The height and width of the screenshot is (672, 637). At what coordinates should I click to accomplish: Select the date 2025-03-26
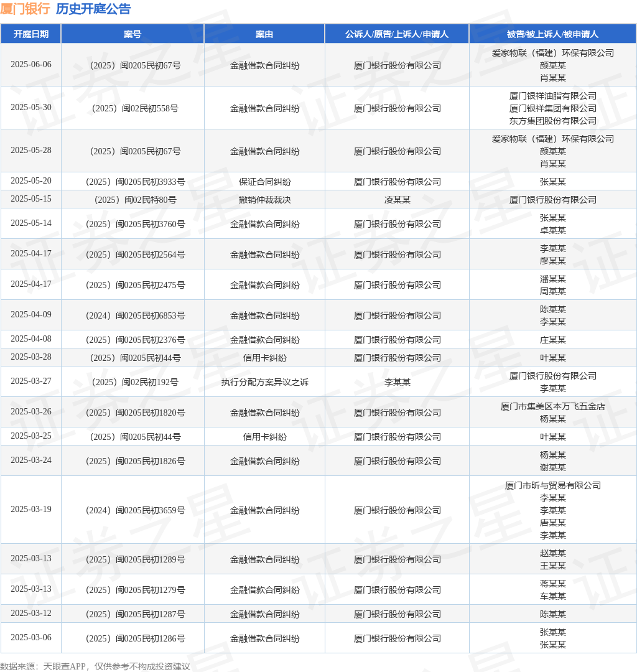(31, 412)
